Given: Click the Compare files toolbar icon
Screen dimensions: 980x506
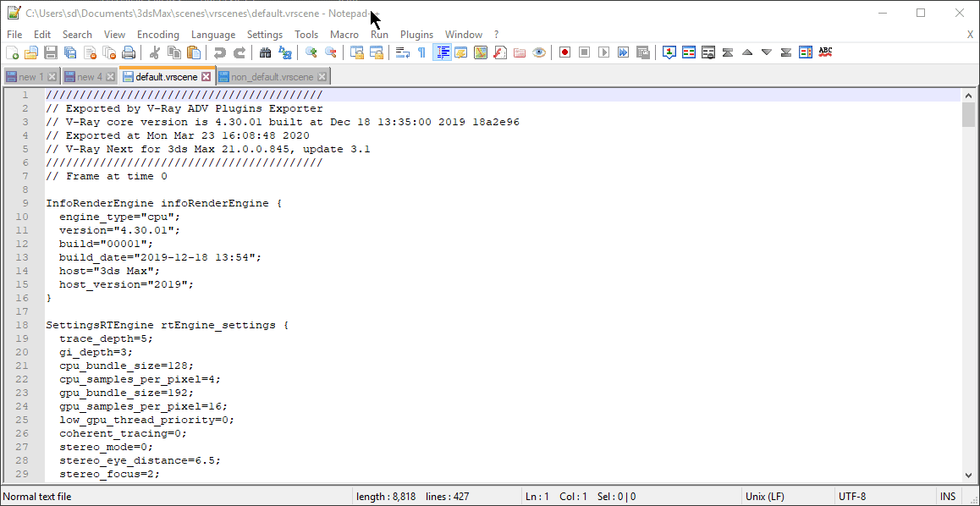Looking at the screenshot, I should click(x=689, y=52).
